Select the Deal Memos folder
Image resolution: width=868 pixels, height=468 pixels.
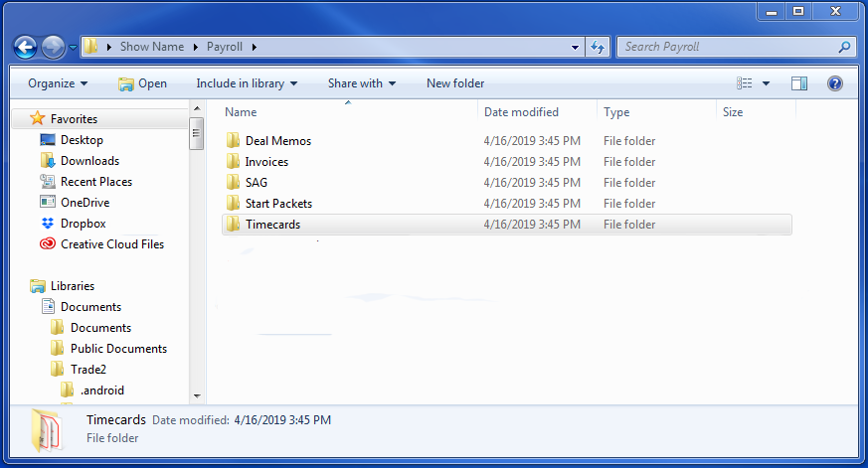click(277, 141)
